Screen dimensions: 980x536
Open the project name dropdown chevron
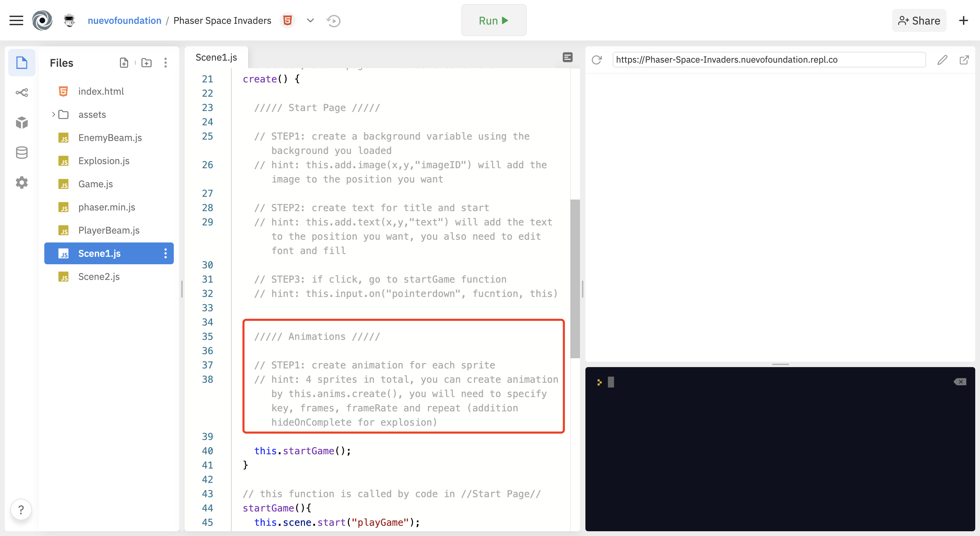pos(310,20)
